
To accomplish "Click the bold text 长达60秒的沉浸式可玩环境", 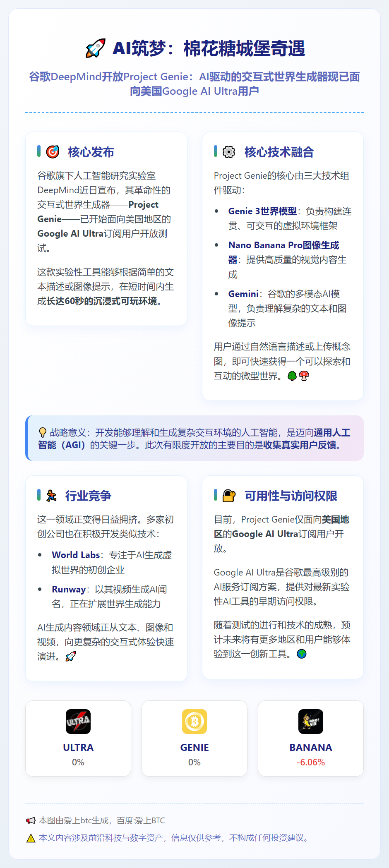I will (x=102, y=301).
